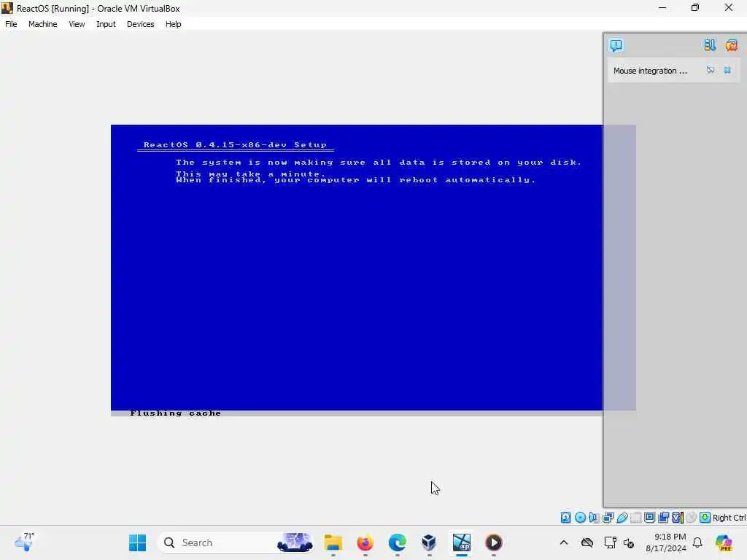
Task: Click the Mouse integration notification text
Action: [650, 71]
